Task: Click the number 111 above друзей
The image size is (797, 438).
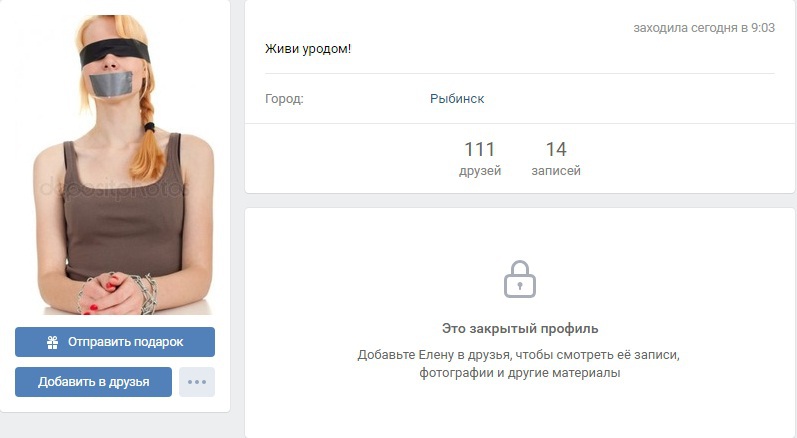Action: pyautogui.click(x=479, y=149)
